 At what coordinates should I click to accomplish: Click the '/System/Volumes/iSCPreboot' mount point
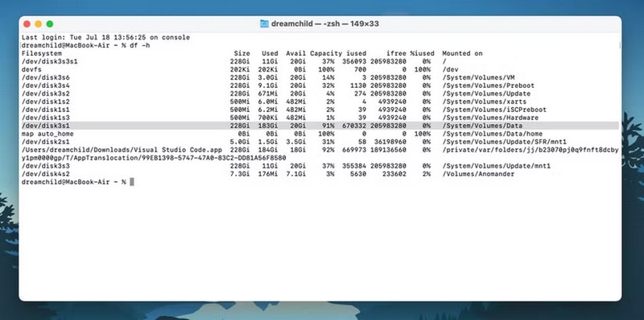tap(494, 110)
